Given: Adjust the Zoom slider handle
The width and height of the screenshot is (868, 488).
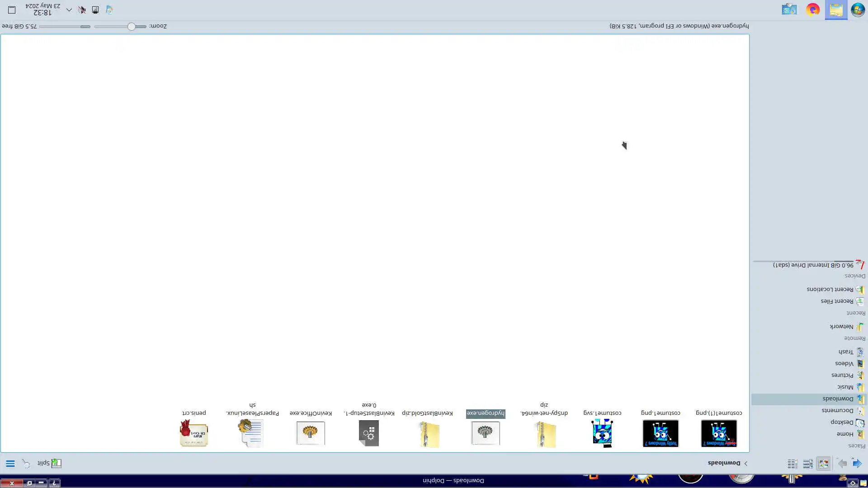Looking at the screenshot, I should [131, 27].
